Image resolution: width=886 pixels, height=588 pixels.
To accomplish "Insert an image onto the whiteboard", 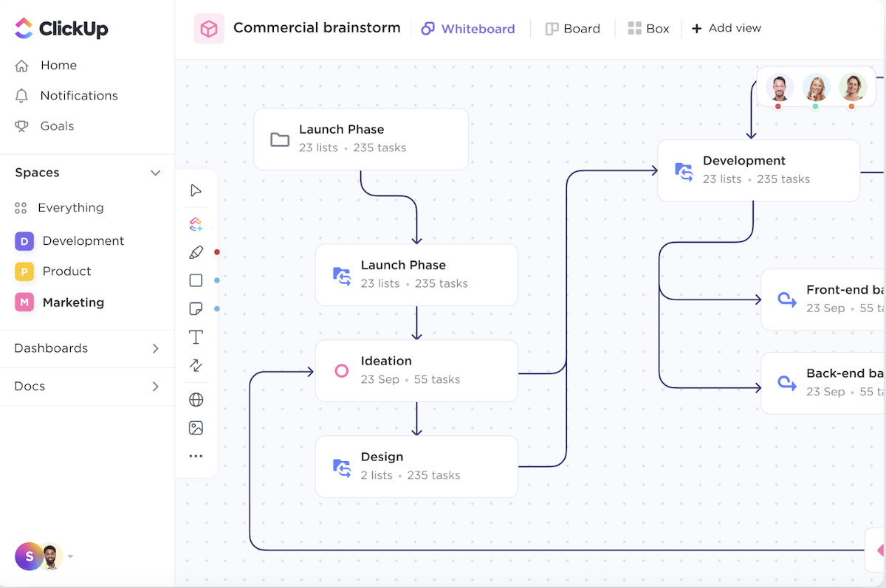I will (195, 426).
